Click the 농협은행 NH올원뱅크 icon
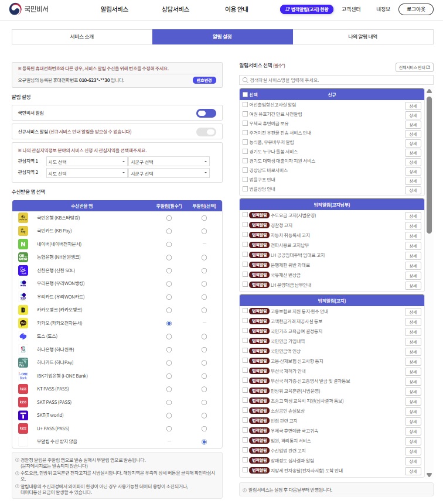The width and height of the screenshot is (443, 504). point(23,257)
